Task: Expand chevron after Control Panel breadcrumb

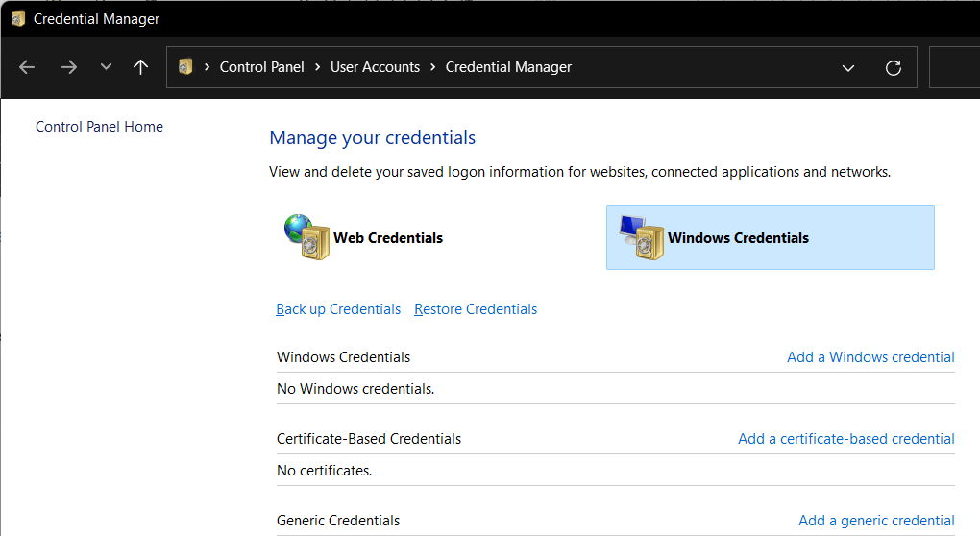Action: tap(317, 67)
